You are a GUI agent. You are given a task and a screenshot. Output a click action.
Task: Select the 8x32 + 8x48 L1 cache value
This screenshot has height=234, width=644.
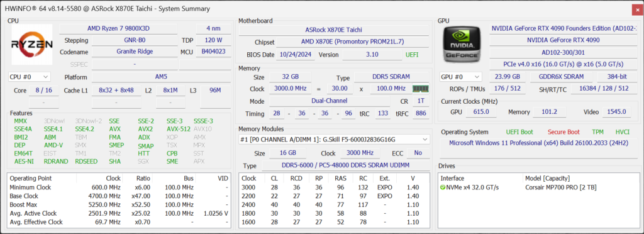[x=116, y=91]
